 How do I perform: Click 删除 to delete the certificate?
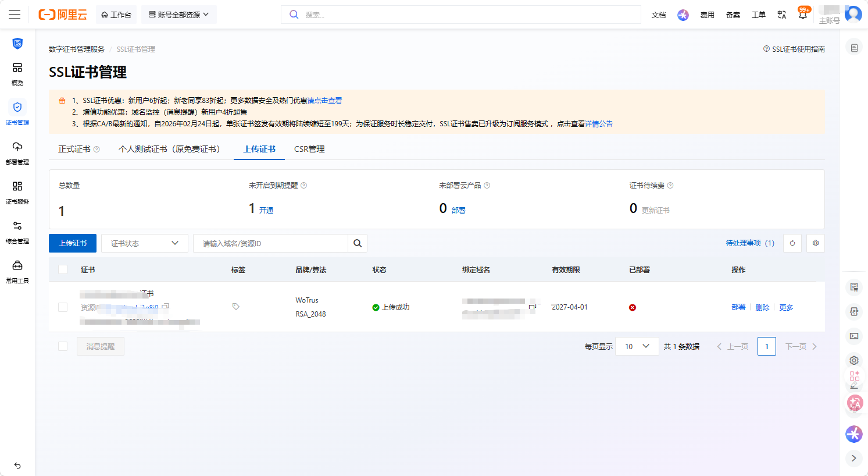click(x=762, y=307)
